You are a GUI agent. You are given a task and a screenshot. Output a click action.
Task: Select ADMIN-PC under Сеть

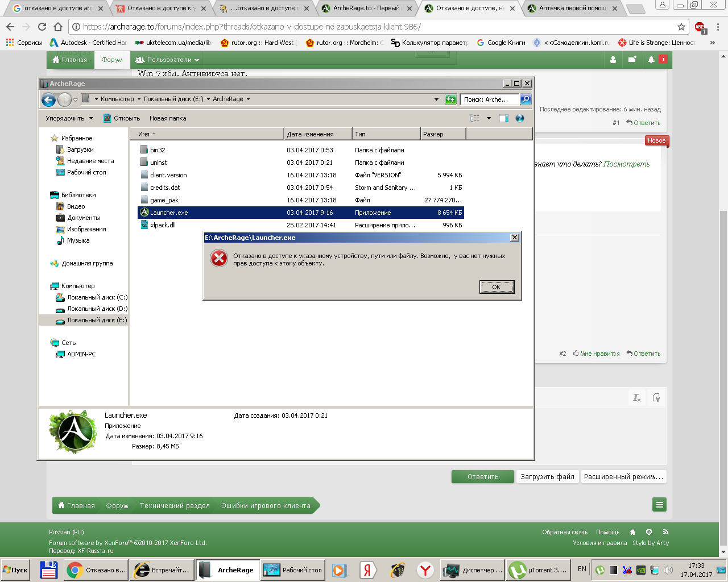click(x=76, y=354)
